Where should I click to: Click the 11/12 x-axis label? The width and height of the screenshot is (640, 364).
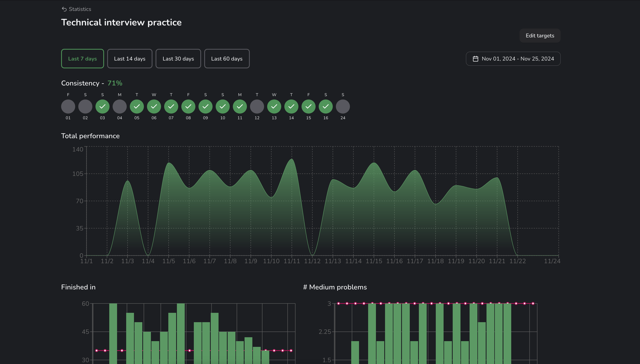click(312, 261)
